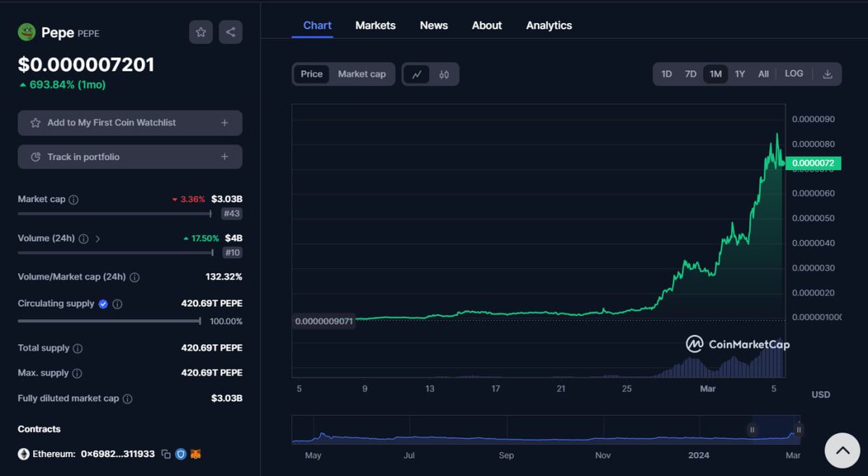The height and width of the screenshot is (476, 868).
Task: Click right pause handle on range navigator
Action: click(799, 430)
